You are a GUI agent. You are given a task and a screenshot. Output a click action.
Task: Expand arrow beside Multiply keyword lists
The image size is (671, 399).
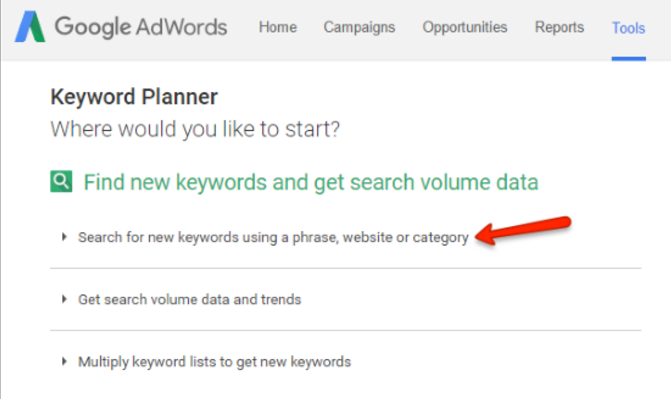coord(64,361)
